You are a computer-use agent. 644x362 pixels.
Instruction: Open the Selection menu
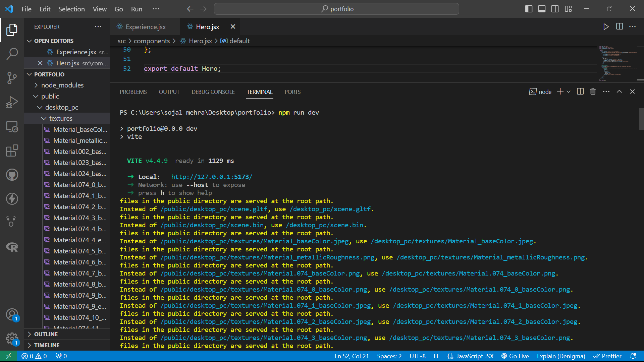(x=71, y=9)
